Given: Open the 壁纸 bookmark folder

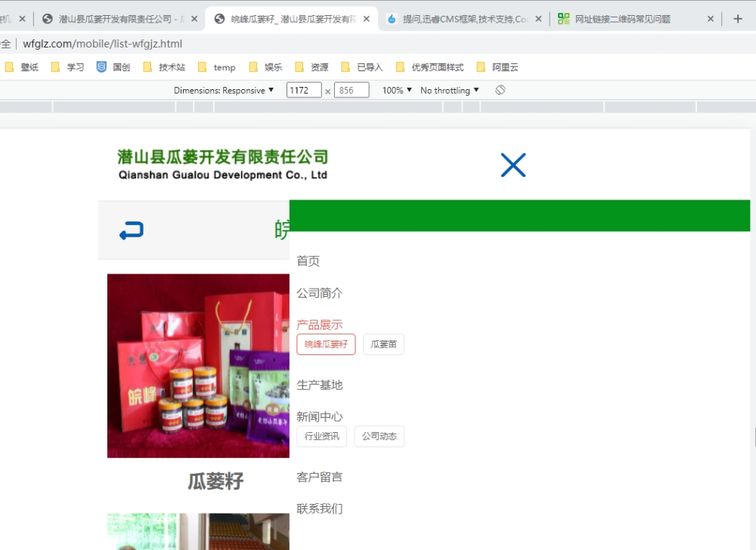Looking at the screenshot, I should 22,67.
